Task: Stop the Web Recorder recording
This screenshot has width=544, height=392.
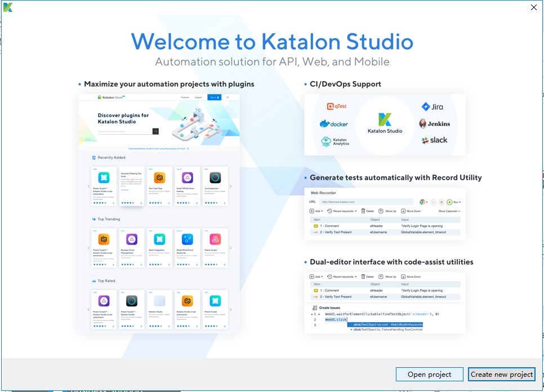Action: (442, 202)
